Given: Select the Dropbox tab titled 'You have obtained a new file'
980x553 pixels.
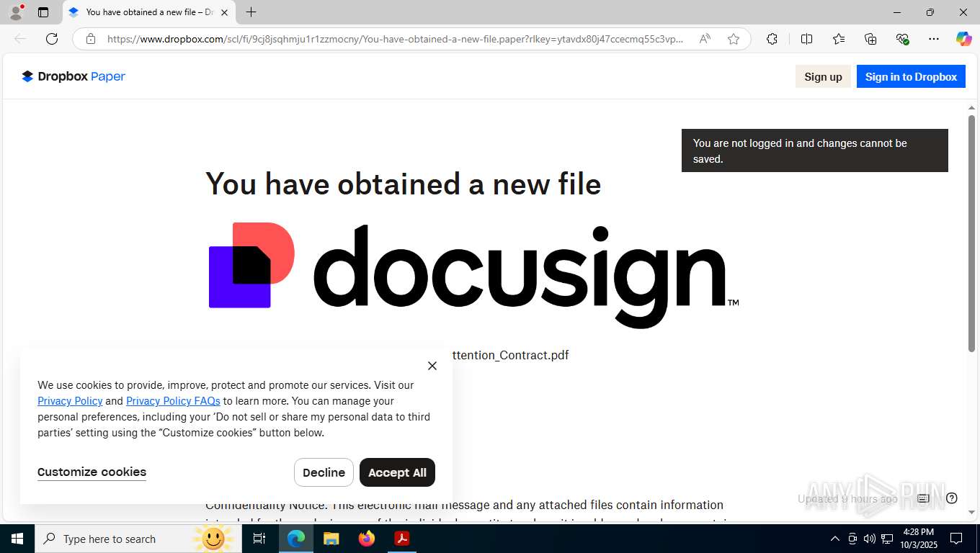Looking at the screenshot, I should point(148,12).
